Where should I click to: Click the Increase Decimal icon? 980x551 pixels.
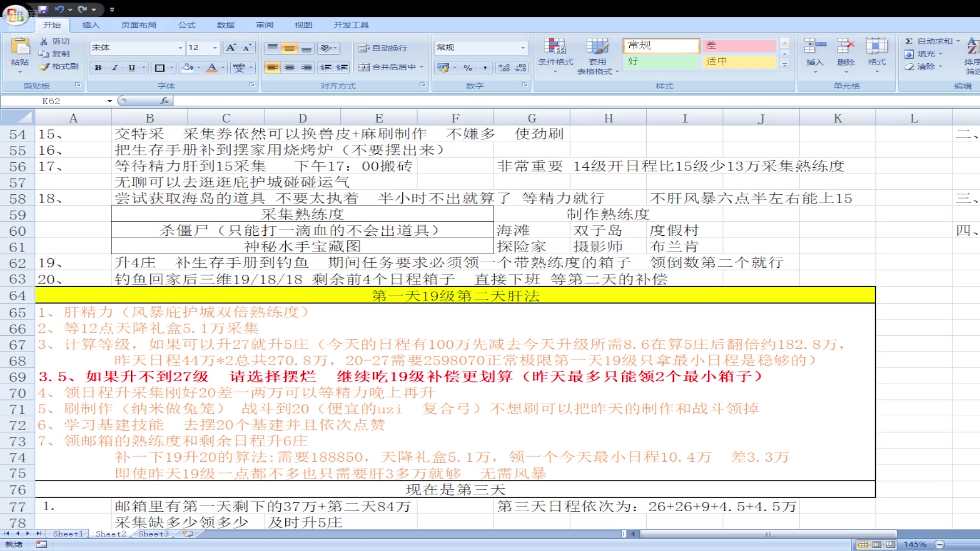point(504,67)
